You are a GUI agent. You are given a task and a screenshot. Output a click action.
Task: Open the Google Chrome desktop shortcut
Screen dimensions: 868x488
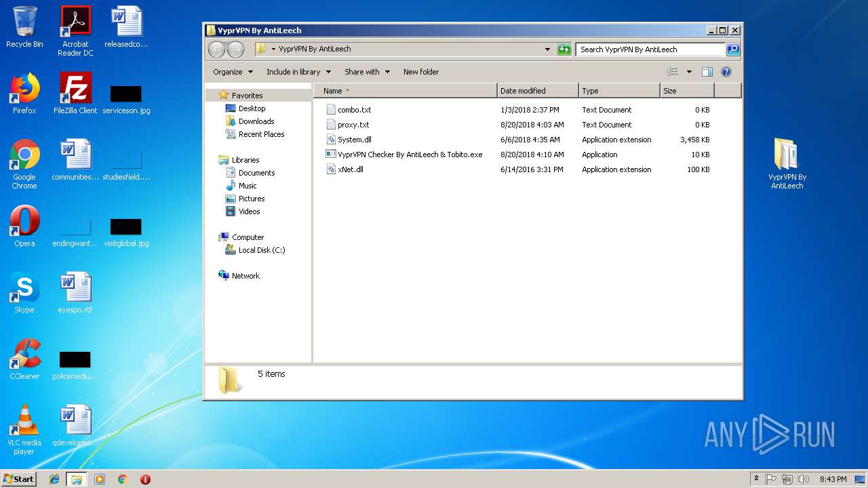(x=24, y=164)
